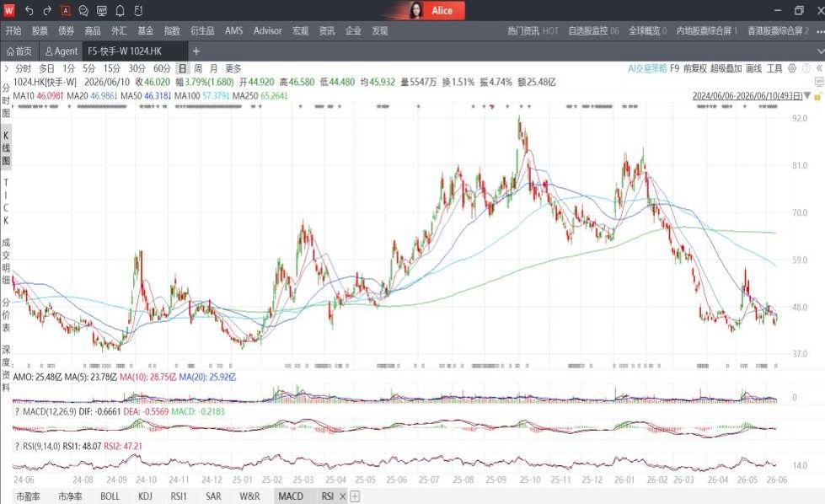Expand left sidebar chevron arrow

tap(6, 68)
